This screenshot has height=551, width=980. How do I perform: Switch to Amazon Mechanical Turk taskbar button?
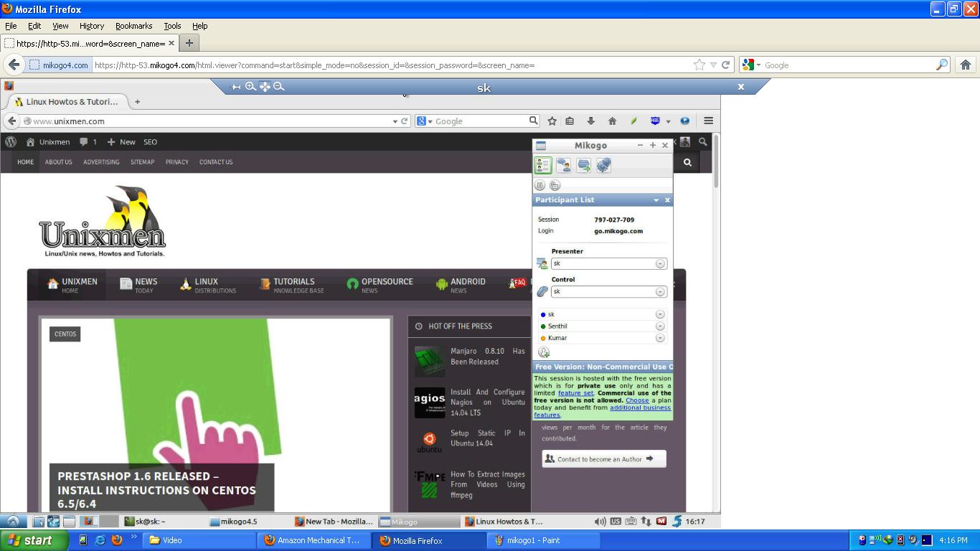(314, 540)
